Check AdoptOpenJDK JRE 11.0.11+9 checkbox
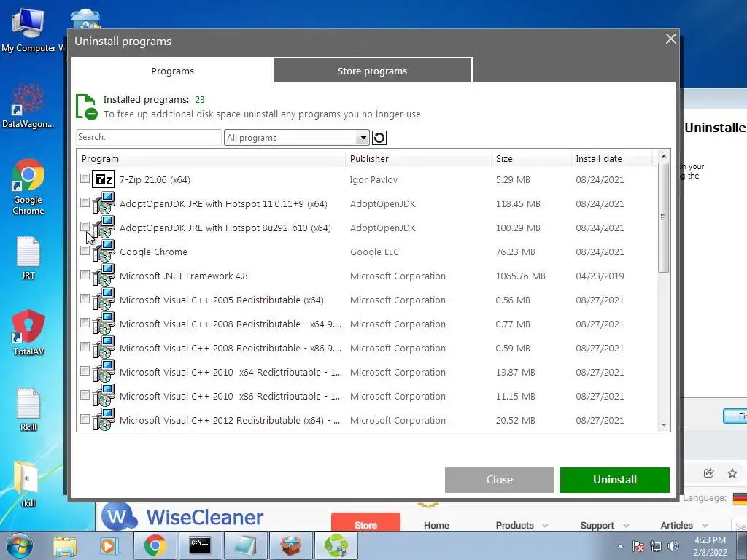Screen dimensions: 747x560 click(85, 203)
